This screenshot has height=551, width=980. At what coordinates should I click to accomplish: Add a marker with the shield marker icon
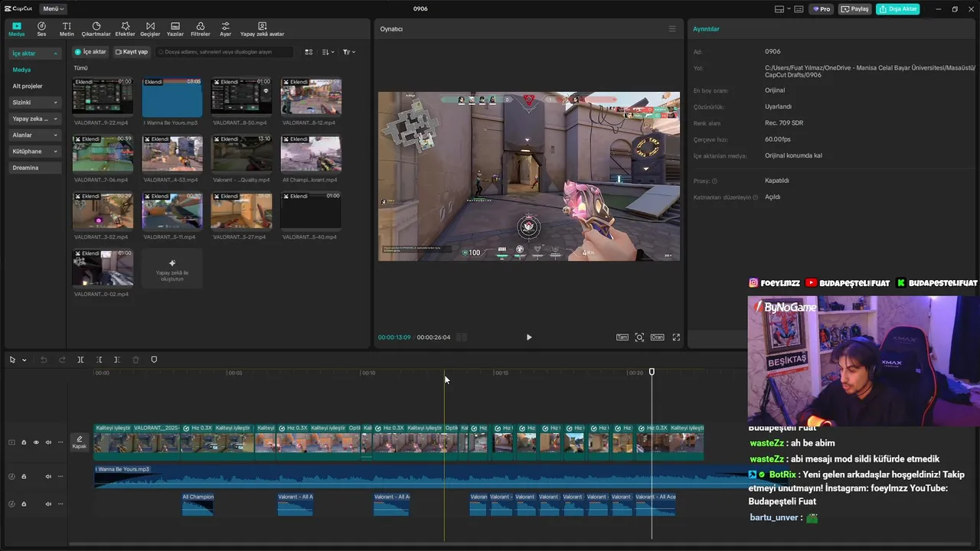click(x=154, y=360)
